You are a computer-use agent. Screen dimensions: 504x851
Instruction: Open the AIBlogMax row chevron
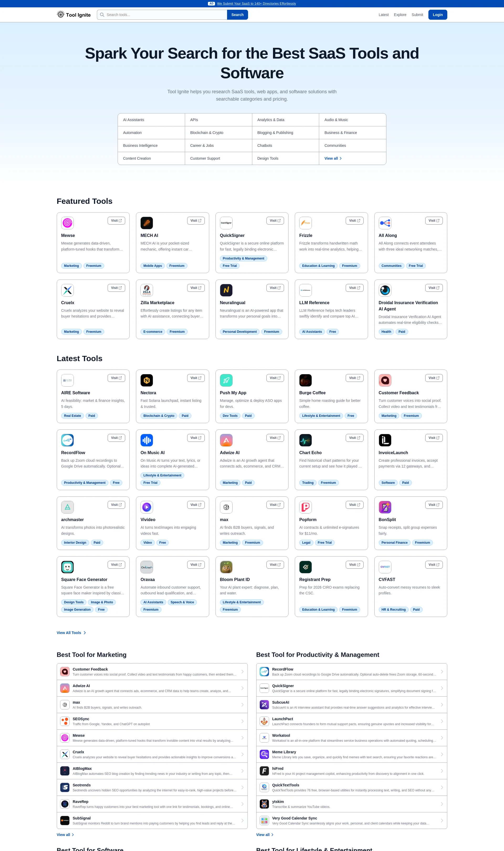click(243, 771)
